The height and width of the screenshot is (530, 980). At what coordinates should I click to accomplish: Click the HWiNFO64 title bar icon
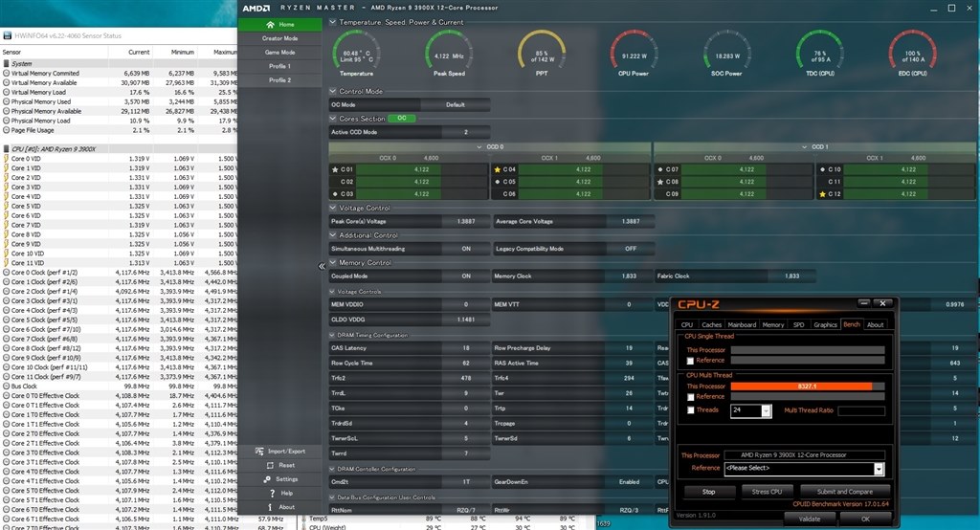pos(7,36)
